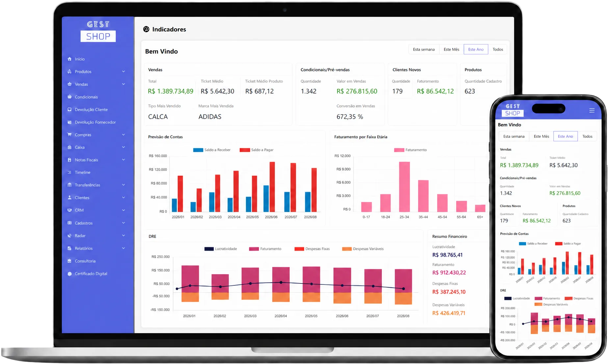Screen dimensions: 608x364
Task: Select the Todos filter on laptop
Action: [498, 49]
